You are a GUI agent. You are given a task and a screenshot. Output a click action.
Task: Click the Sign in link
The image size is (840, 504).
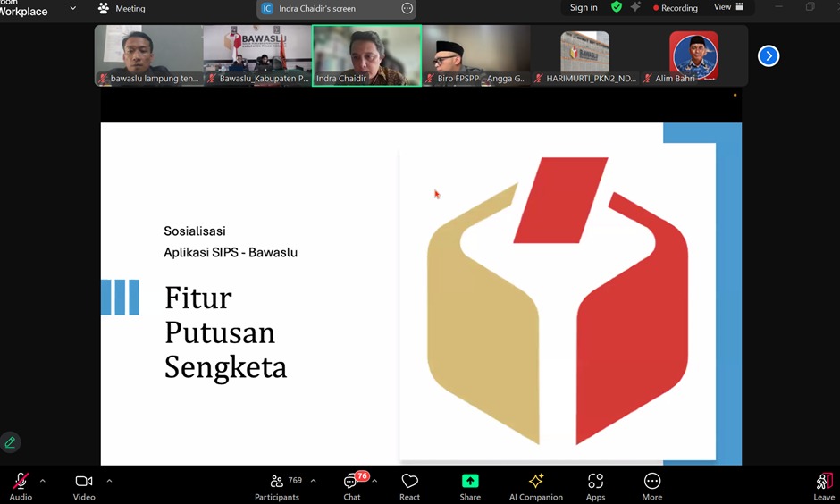(584, 7)
